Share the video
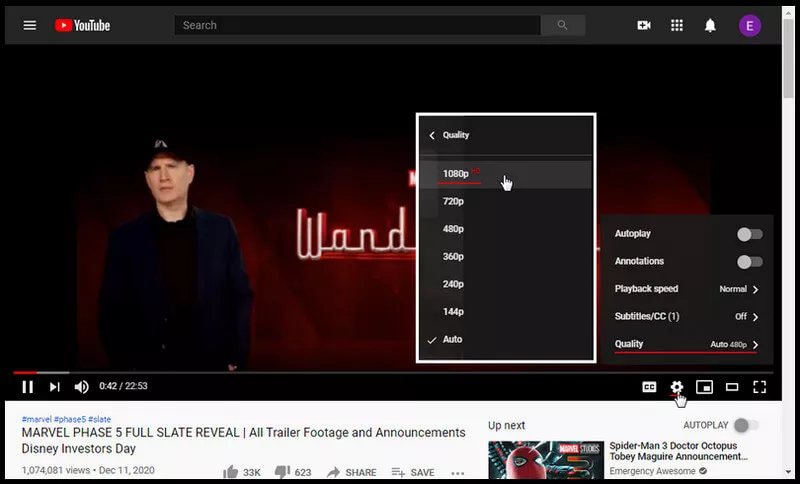The image size is (800, 484). (352, 472)
